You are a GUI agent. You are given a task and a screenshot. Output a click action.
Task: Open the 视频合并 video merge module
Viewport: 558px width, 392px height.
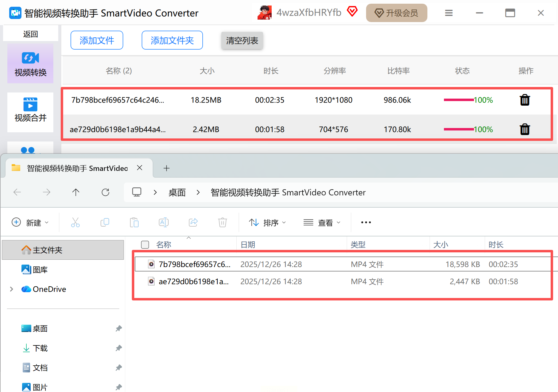pyautogui.click(x=30, y=112)
